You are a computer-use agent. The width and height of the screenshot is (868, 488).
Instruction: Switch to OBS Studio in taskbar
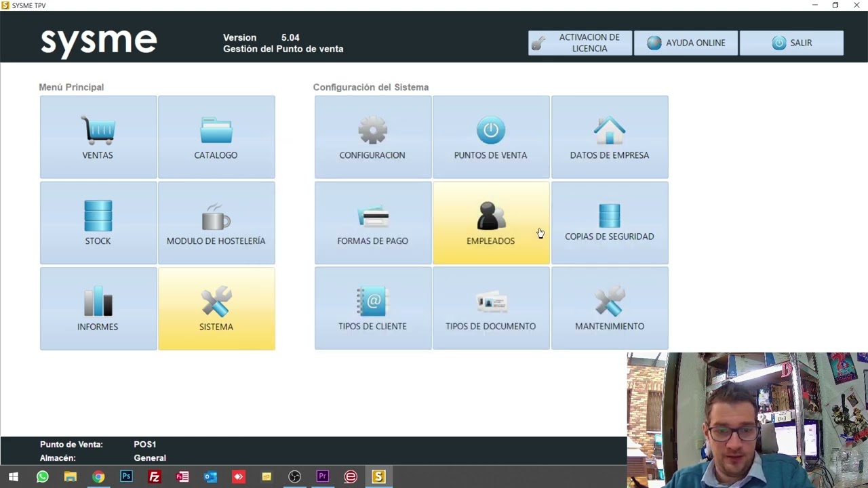pyautogui.click(x=294, y=477)
